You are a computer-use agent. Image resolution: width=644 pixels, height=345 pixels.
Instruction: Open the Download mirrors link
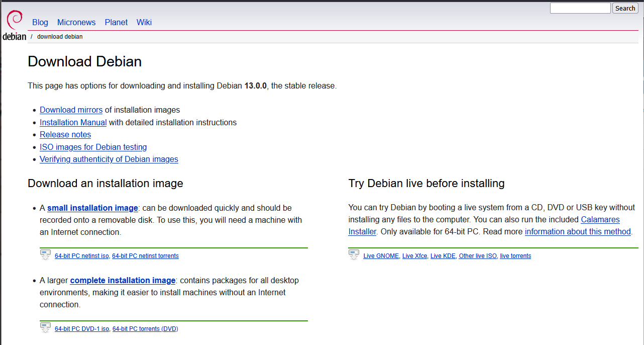(71, 110)
